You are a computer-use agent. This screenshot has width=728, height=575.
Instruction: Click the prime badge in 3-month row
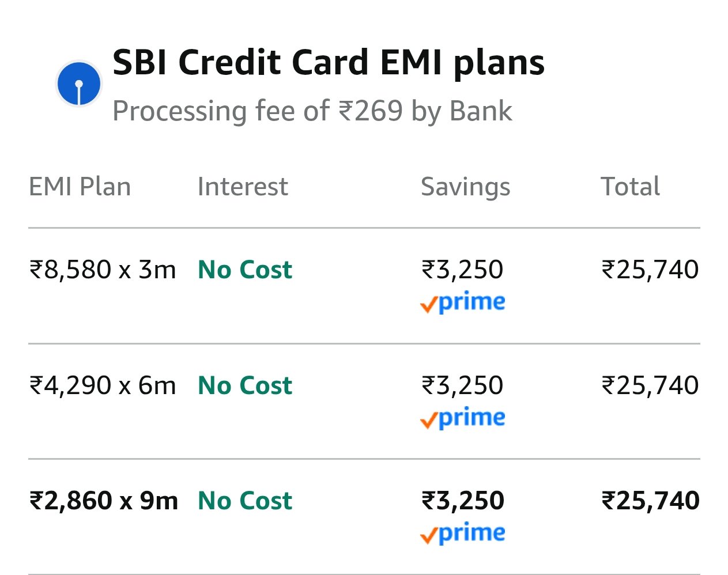click(x=463, y=302)
